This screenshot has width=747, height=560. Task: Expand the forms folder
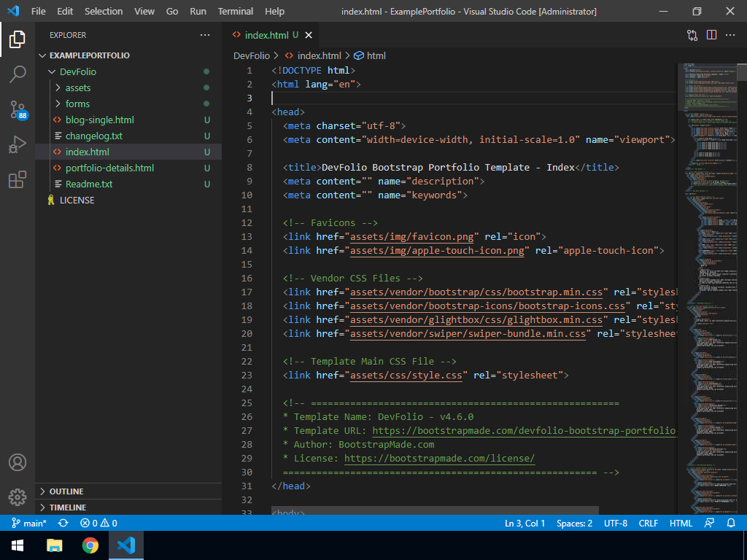point(77,104)
